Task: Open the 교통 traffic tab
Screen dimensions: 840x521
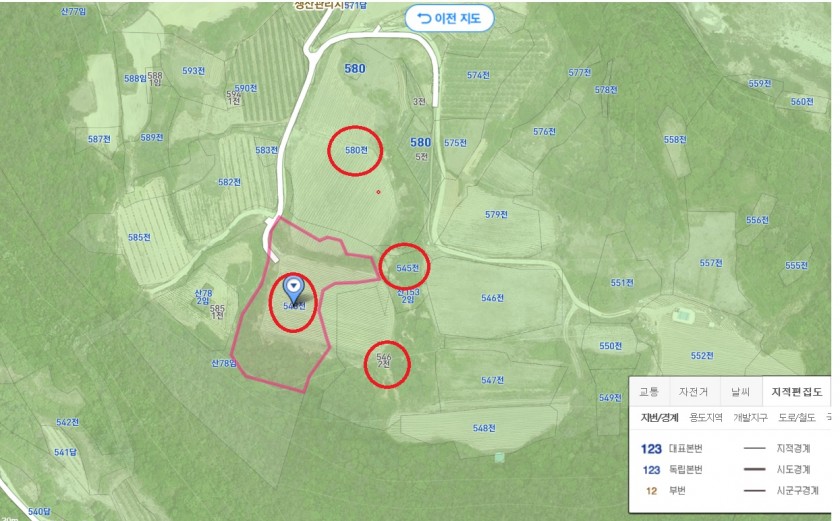Action: click(649, 391)
